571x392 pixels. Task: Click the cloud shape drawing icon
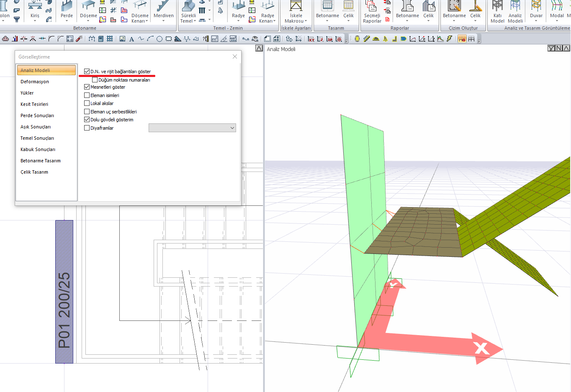click(169, 39)
